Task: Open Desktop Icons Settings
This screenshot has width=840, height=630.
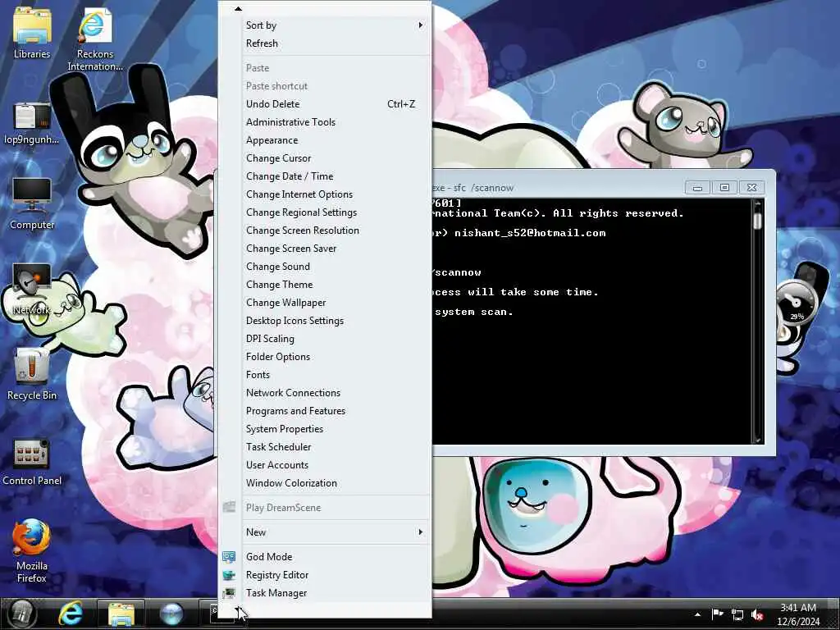Action: (x=325, y=321)
